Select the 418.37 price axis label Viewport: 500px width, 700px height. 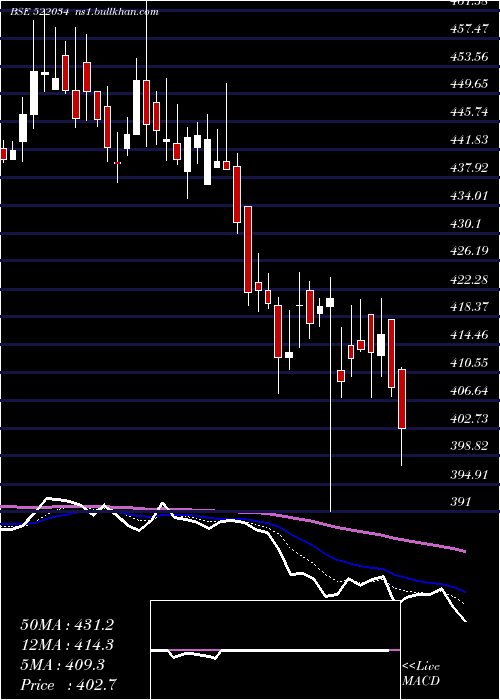point(469,307)
